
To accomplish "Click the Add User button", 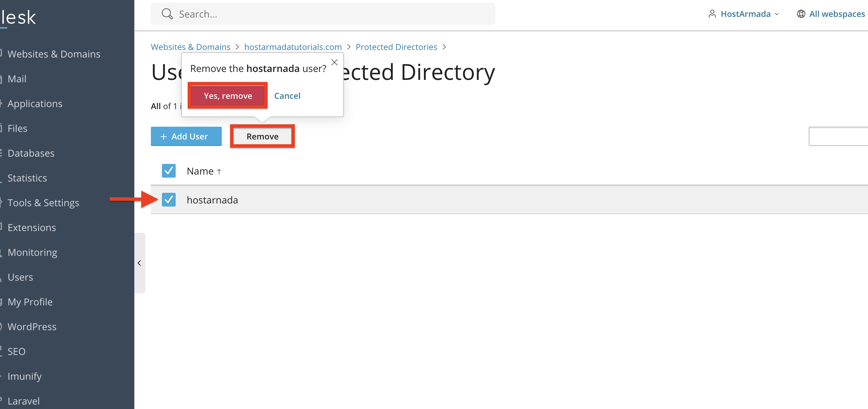I will [x=186, y=136].
